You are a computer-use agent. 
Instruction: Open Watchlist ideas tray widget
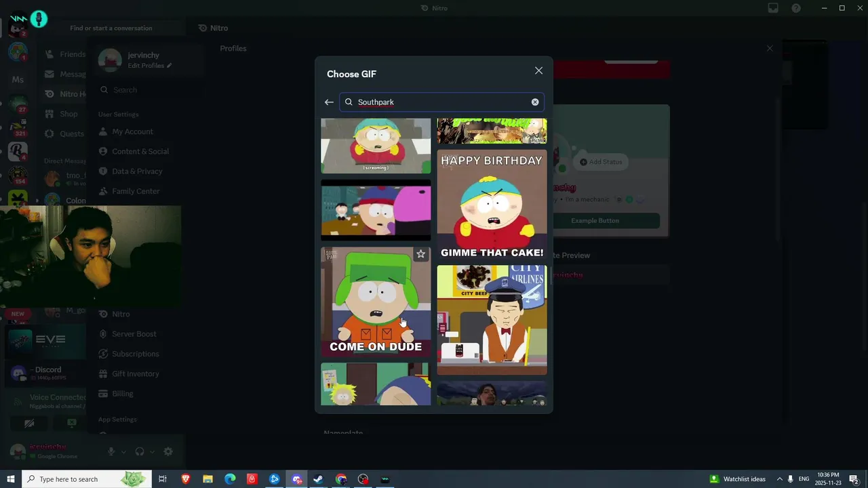coord(738,479)
